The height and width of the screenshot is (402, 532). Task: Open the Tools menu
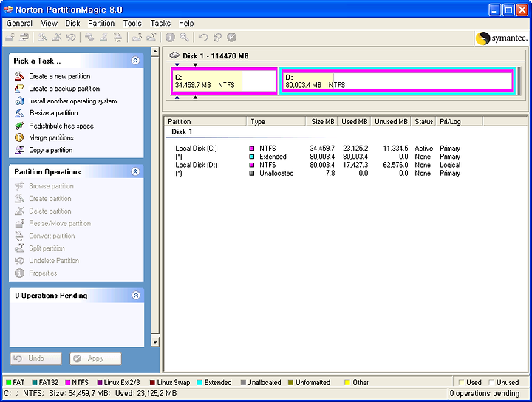tap(132, 24)
